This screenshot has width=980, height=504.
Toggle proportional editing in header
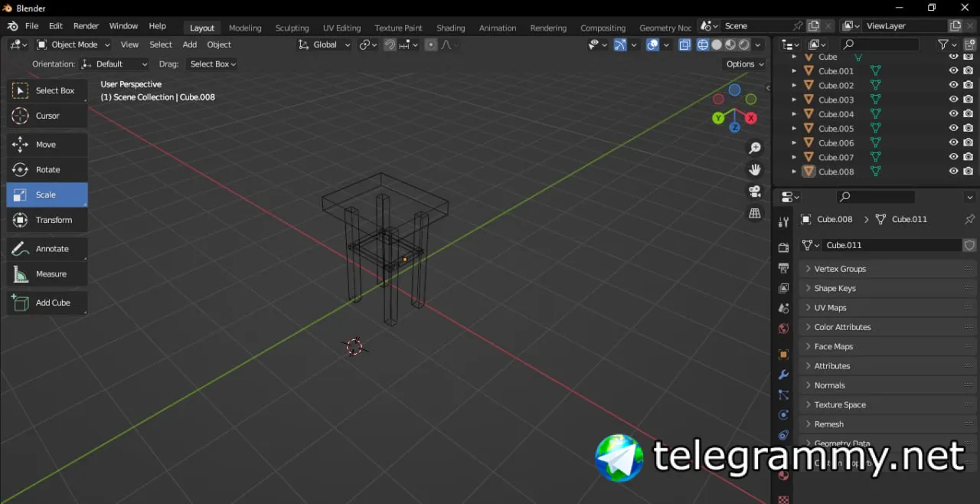(431, 44)
